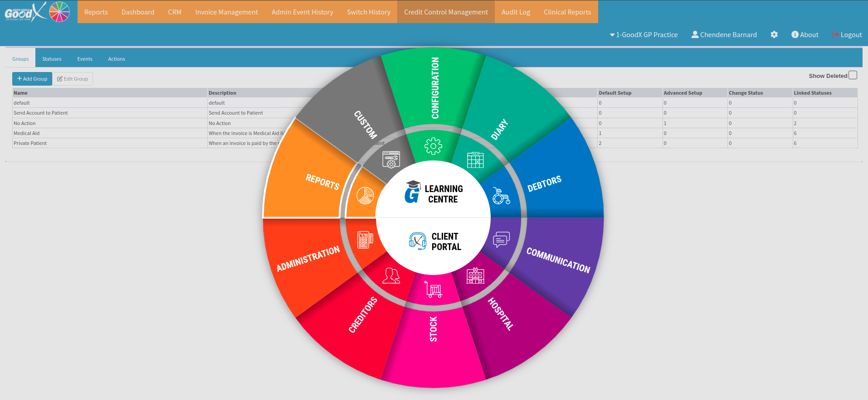Click the Creditors people icon
The width and height of the screenshot is (868, 400).
[x=391, y=275]
